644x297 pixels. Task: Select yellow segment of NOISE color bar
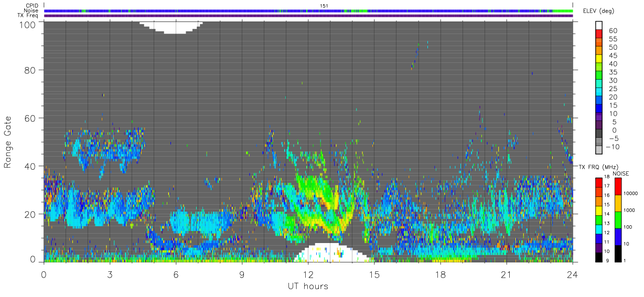coord(617,203)
